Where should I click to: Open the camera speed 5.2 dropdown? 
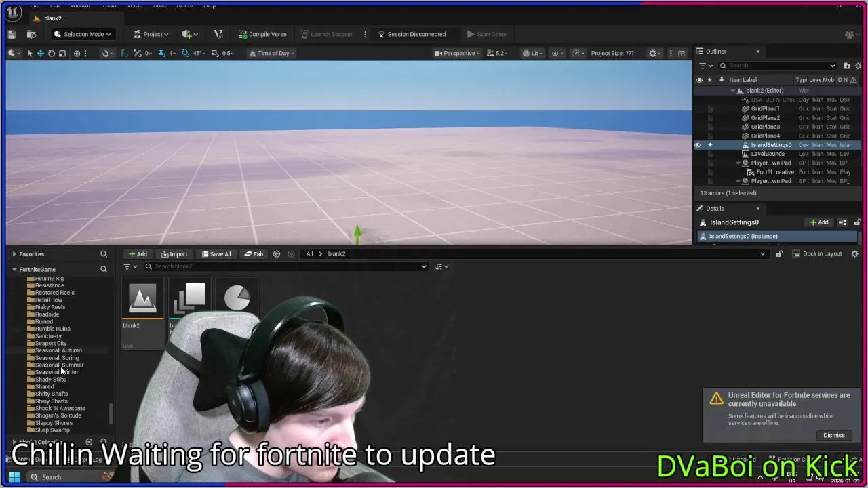[x=498, y=53]
